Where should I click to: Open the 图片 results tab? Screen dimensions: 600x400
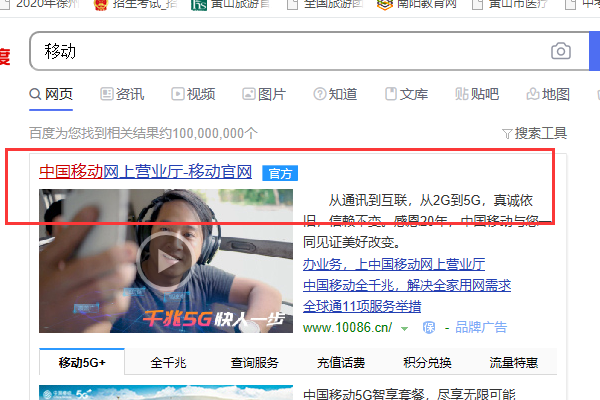point(264,94)
